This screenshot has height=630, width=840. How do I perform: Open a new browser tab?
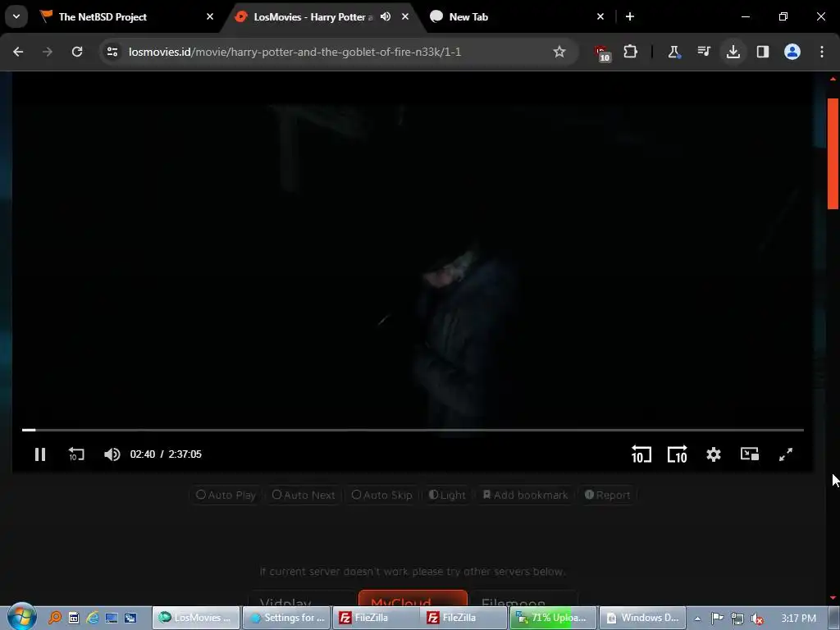pos(630,16)
